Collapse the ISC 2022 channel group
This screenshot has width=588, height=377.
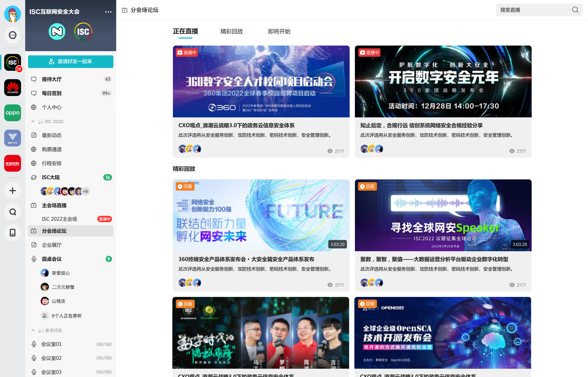click(33, 122)
